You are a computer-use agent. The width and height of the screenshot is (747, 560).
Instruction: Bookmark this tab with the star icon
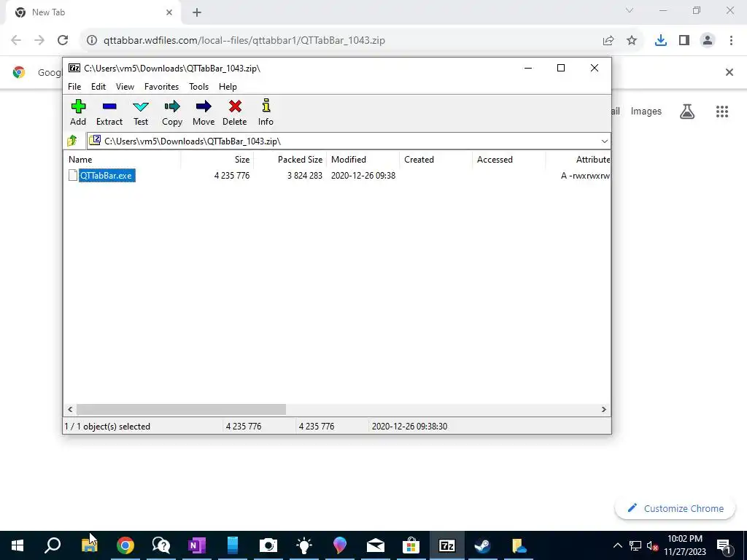pyautogui.click(x=632, y=41)
